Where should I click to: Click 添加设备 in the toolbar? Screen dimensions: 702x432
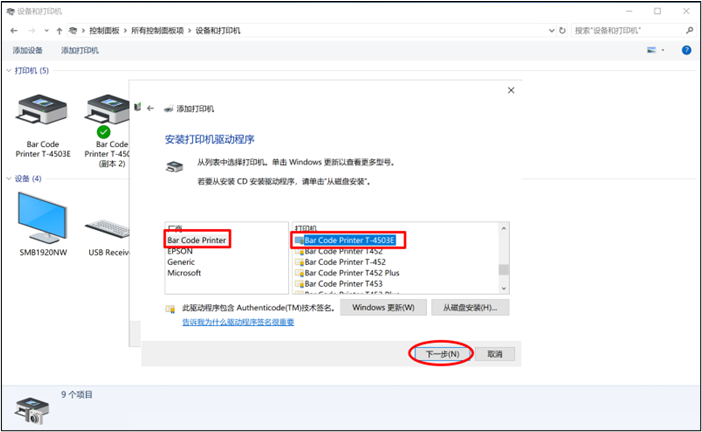27,50
